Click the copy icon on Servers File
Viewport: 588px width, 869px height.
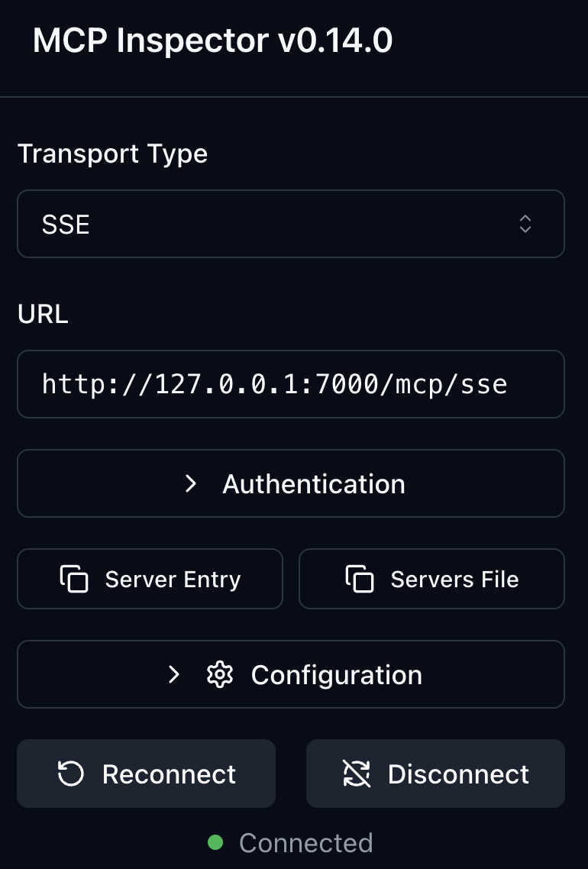pos(360,579)
